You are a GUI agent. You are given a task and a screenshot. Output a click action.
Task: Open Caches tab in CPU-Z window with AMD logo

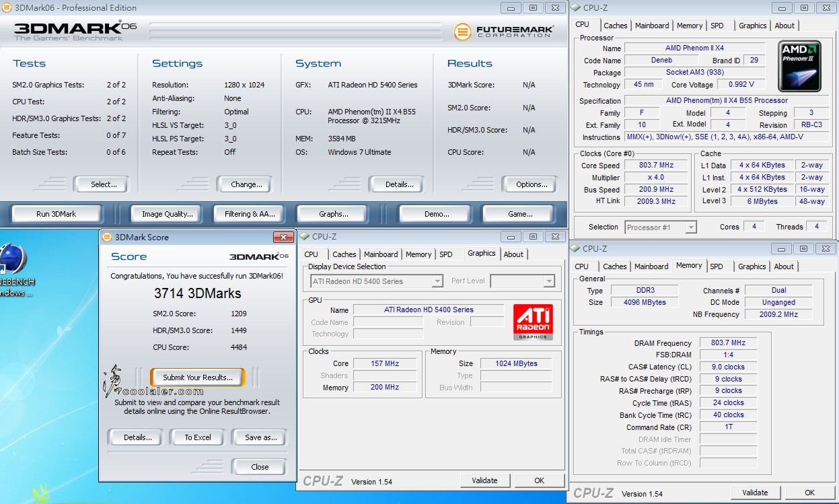[615, 26]
